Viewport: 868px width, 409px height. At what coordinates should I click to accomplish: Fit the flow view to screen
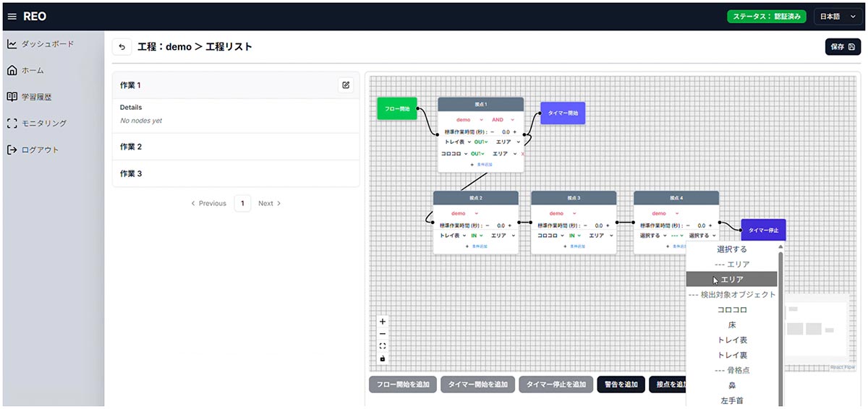pos(383,346)
